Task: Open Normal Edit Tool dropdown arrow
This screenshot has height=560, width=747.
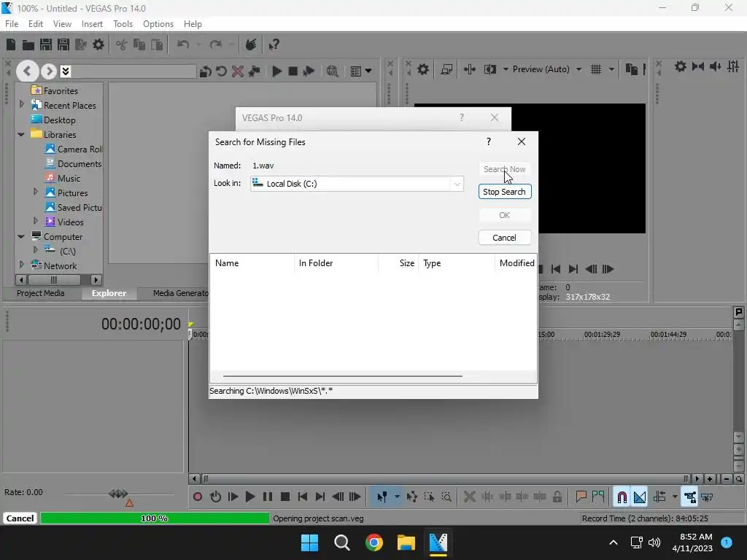Action: (397, 497)
